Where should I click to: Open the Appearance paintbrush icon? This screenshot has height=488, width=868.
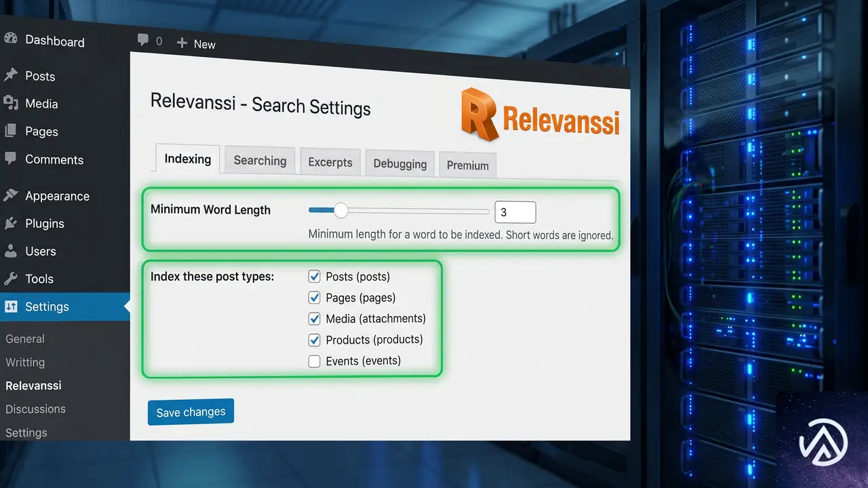10,195
